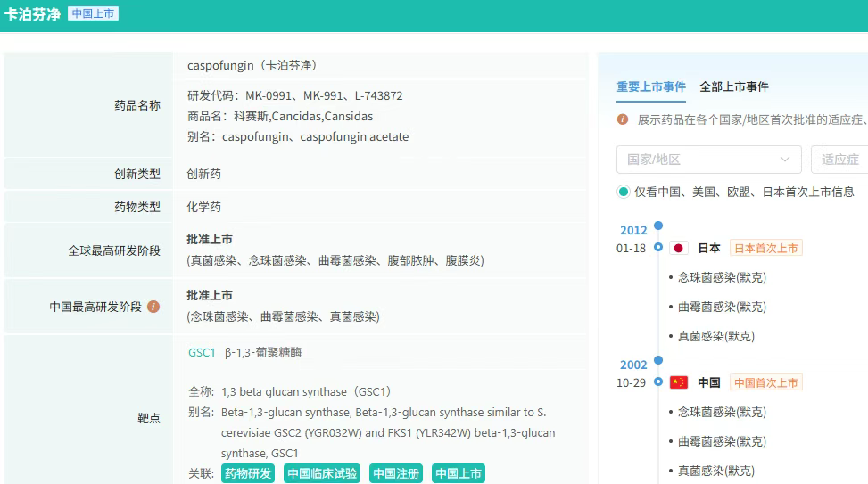Switch to 全部上市事件 tab
Viewport: 868px width, 484px height.
pyautogui.click(x=734, y=86)
